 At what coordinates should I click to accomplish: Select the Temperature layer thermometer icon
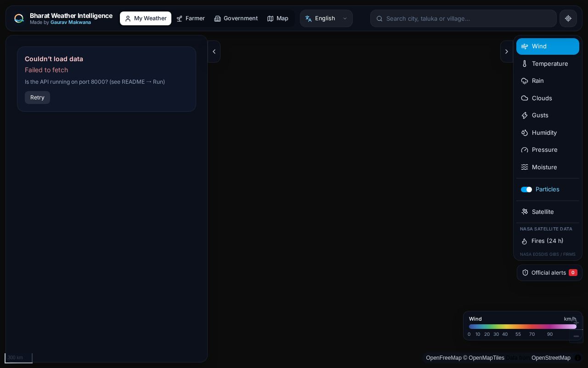pyautogui.click(x=525, y=64)
